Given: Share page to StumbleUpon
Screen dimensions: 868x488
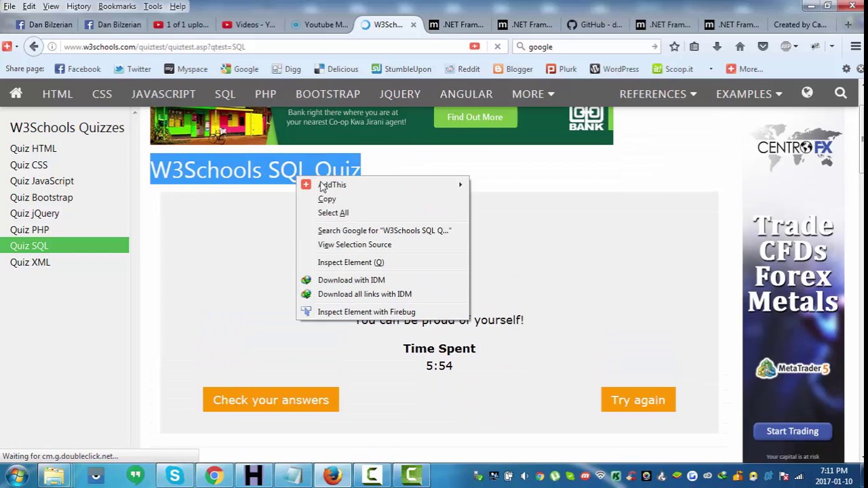Looking at the screenshot, I should click(401, 69).
